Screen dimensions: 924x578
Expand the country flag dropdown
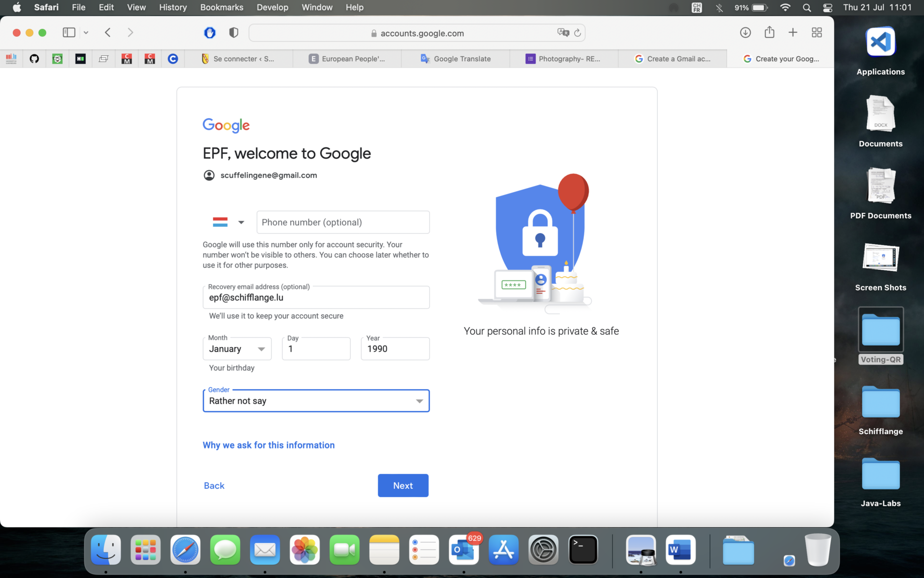(229, 222)
